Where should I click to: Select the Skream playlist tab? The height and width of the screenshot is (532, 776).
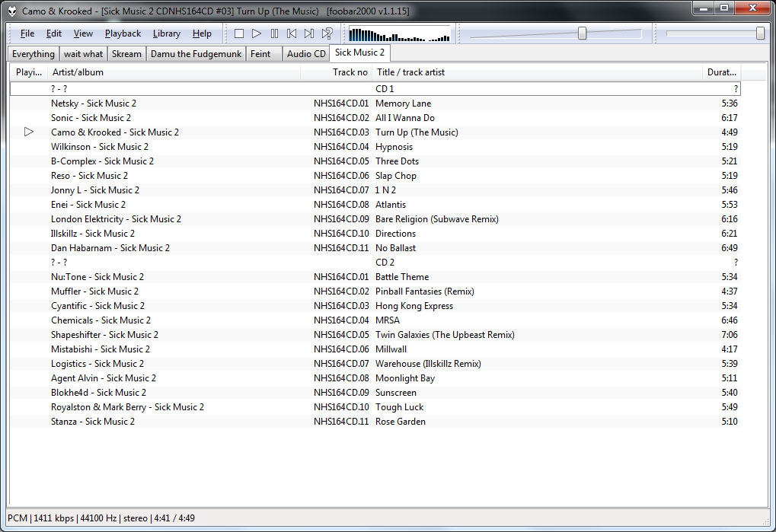point(126,54)
